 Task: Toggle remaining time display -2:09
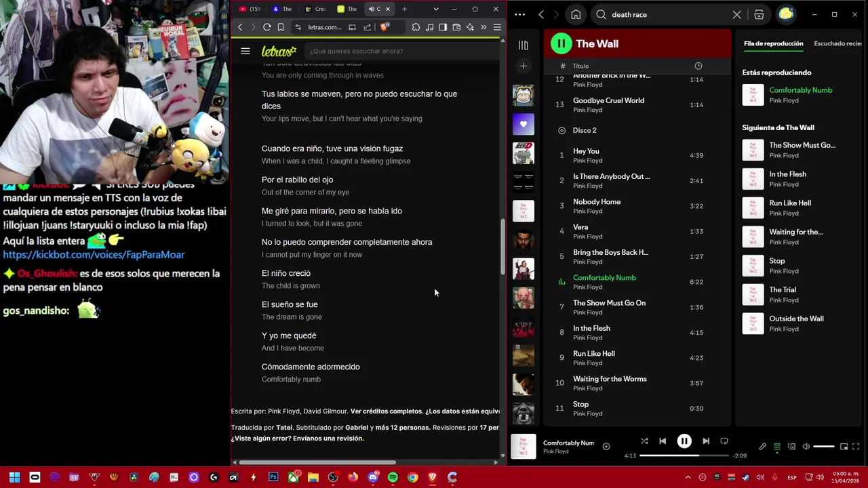coord(740,455)
